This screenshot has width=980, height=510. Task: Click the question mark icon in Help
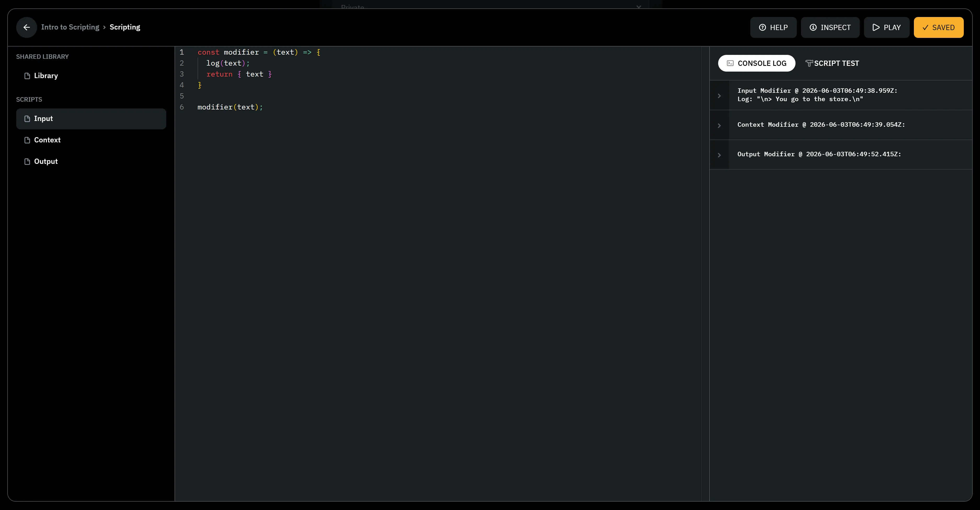(762, 27)
